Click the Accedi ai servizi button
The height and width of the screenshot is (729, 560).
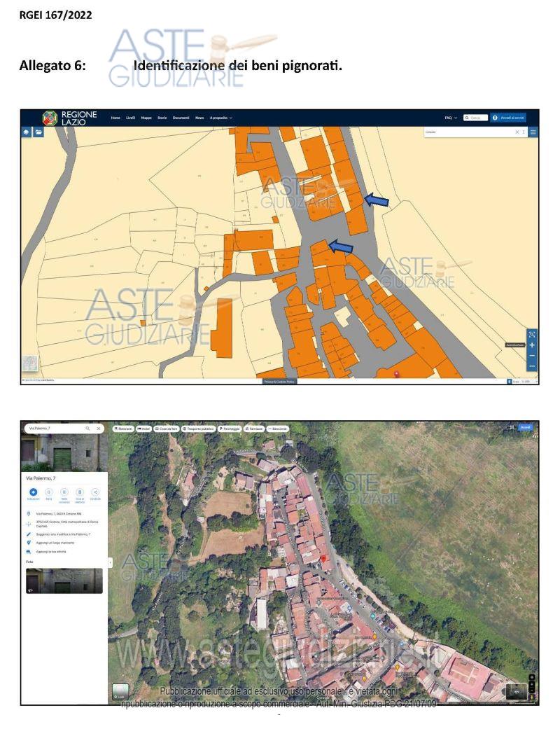pos(508,118)
